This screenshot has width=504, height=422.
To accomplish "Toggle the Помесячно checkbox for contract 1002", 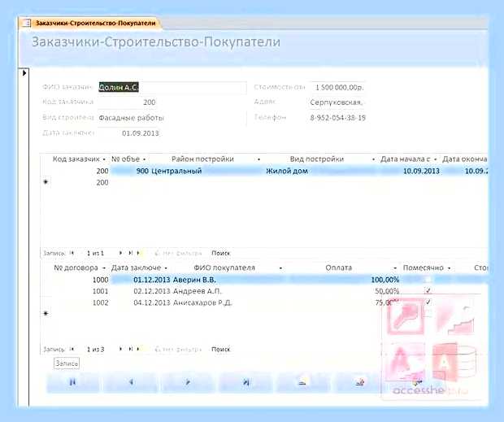I will click(428, 302).
